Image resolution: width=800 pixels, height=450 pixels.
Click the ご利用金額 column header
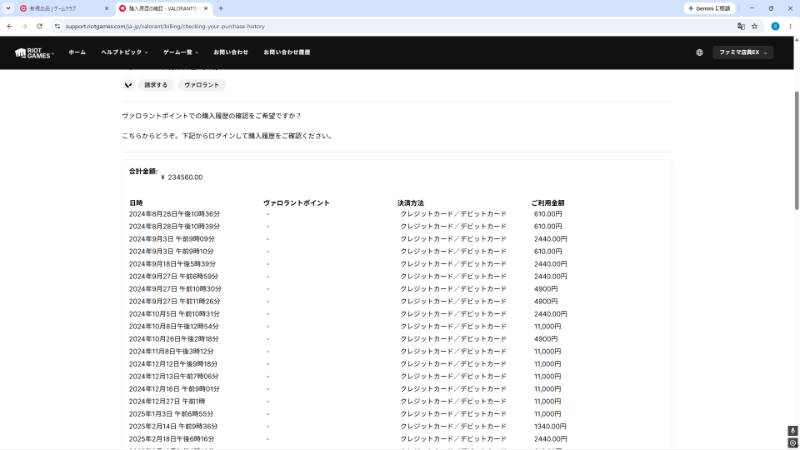point(547,203)
